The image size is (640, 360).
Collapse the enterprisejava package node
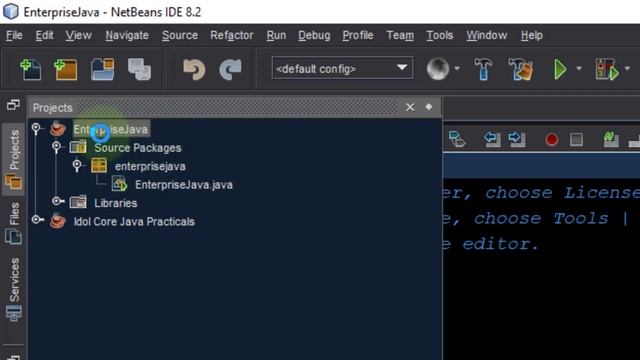tap(77, 165)
